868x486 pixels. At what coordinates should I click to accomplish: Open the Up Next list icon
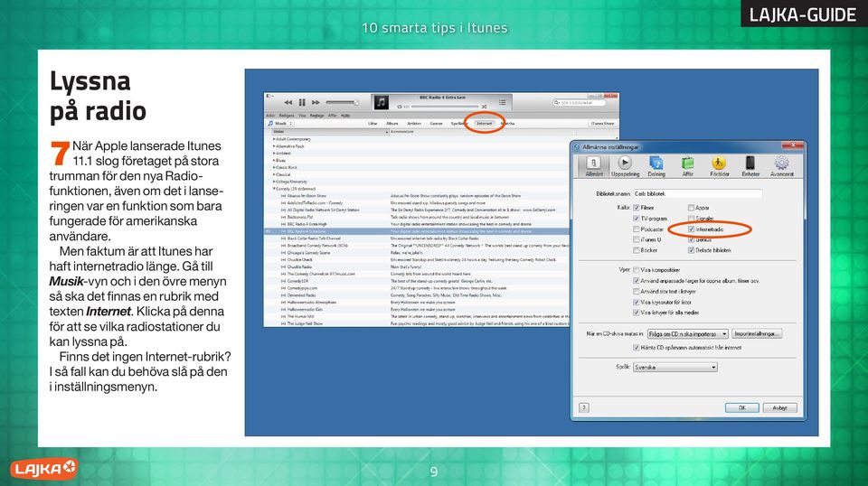click(502, 102)
